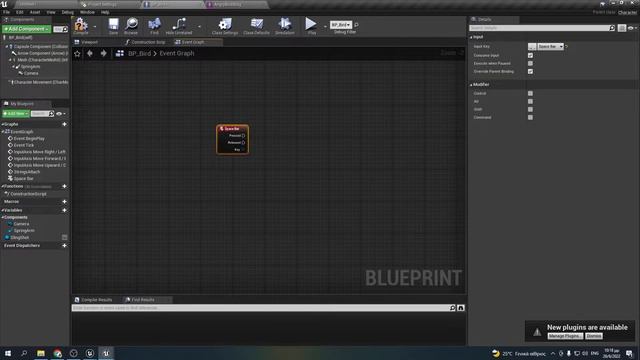The height and width of the screenshot is (360, 640).
Task: Open the BP_Bird debug filter dropdown
Action: [340, 25]
